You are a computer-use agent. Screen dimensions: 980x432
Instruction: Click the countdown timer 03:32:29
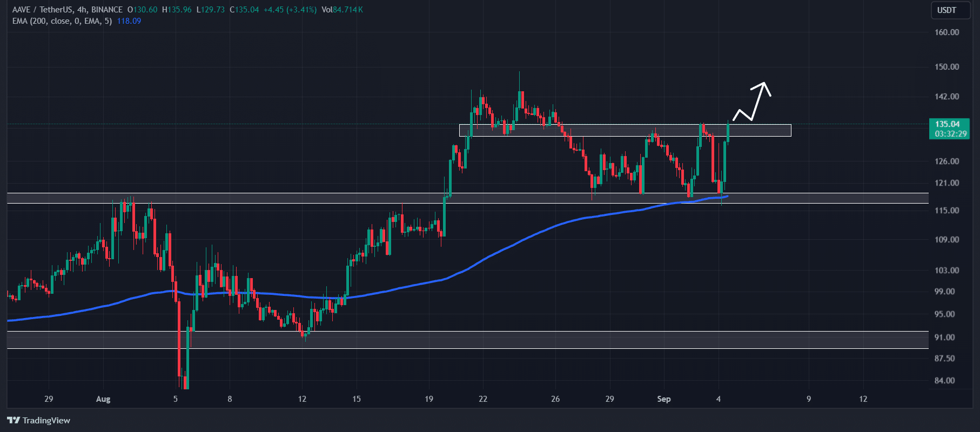951,134
